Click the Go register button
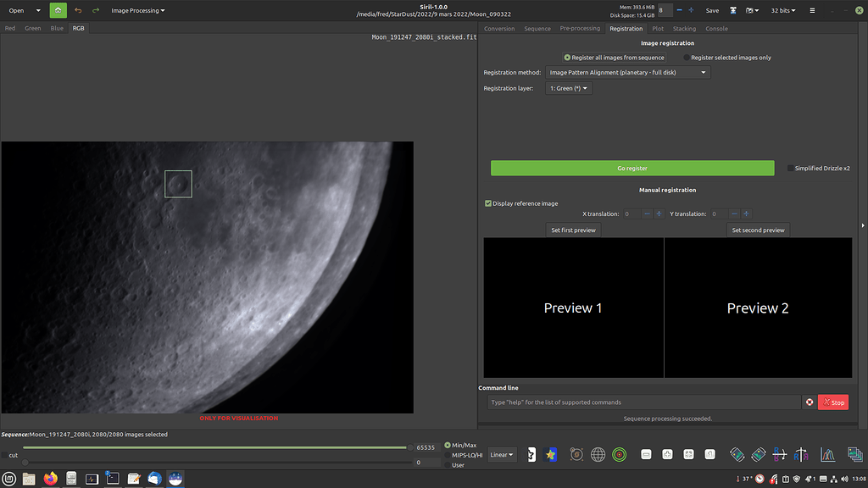This screenshot has height=488, width=868. pyautogui.click(x=632, y=168)
